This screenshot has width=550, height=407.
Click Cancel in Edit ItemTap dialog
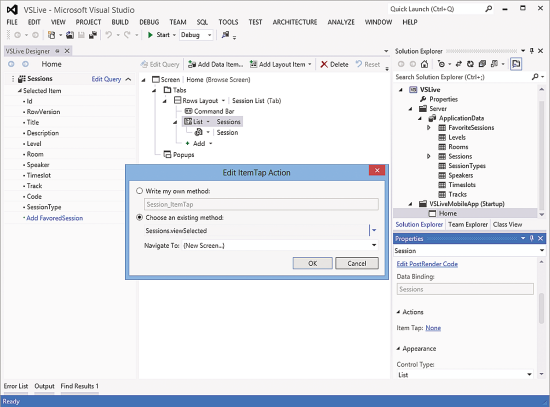[357, 263]
